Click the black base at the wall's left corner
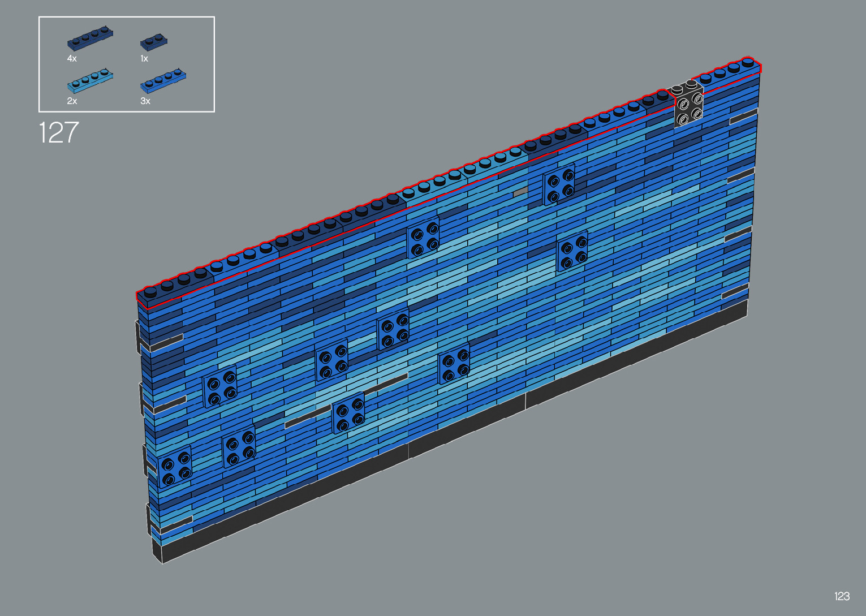Screen dimensions: 866x616 point(158,552)
